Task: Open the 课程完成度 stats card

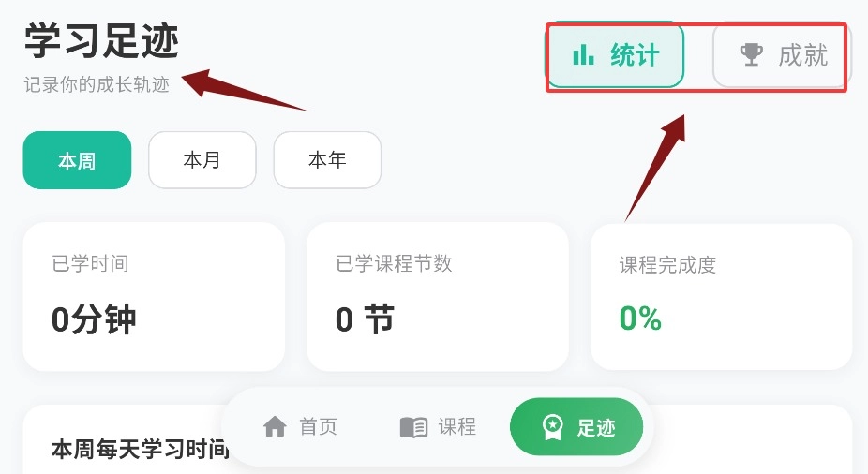Action: click(x=722, y=296)
